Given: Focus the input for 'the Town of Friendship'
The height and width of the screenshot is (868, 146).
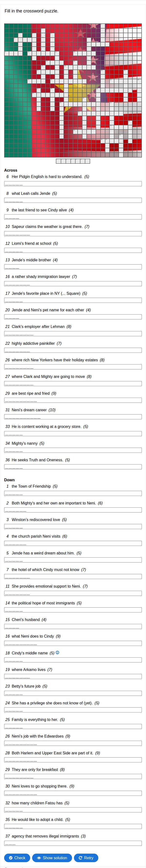Looking at the screenshot, I should pos(73,493).
